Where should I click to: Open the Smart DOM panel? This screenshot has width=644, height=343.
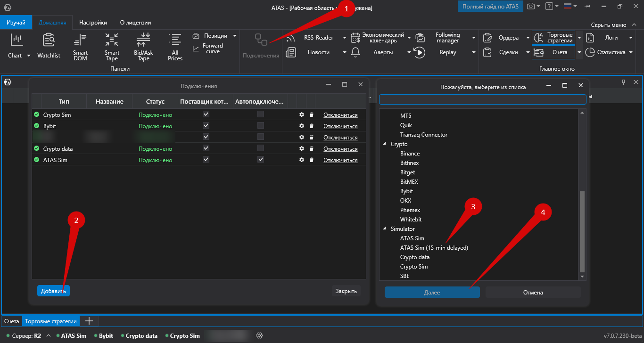tap(81, 47)
